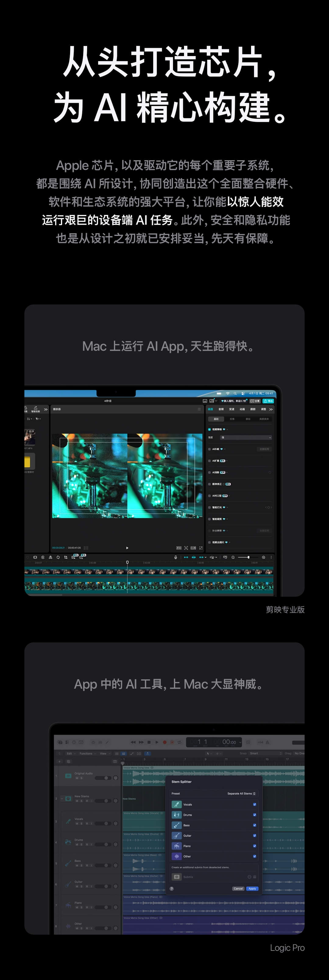Switch to the 音频 tab in 剪映
The height and width of the screenshot is (980, 329).
pos(221,409)
